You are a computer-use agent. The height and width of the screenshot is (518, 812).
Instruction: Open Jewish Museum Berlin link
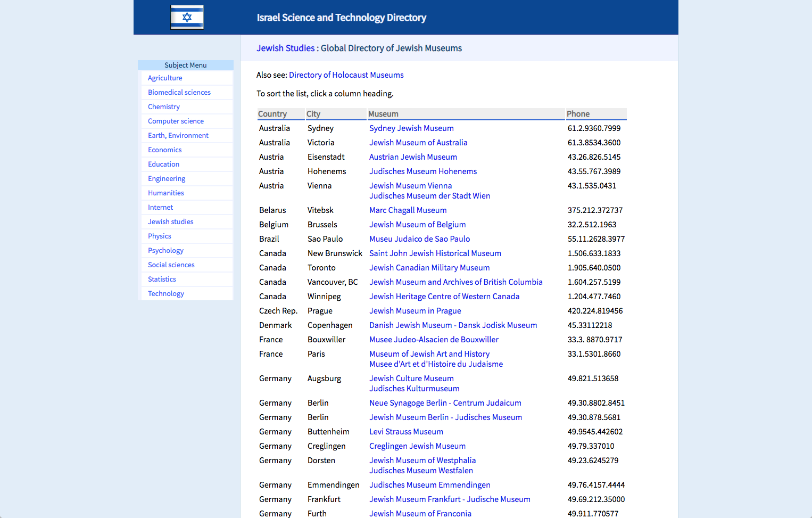tap(446, 417)
